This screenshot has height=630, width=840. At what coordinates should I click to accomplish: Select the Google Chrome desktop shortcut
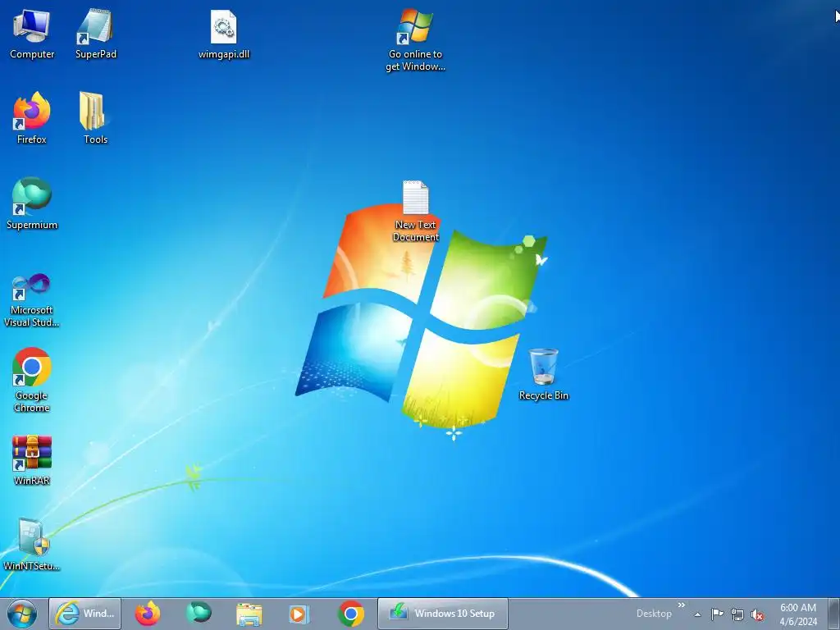coord(32,381)
